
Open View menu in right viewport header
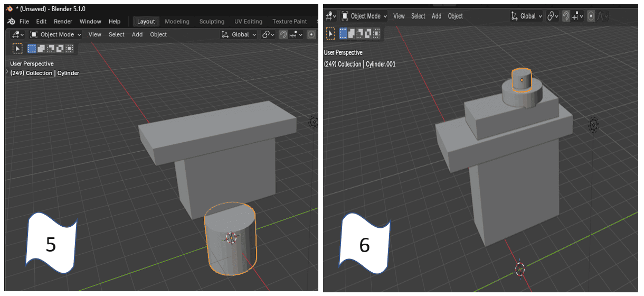(x=399, y=16)
